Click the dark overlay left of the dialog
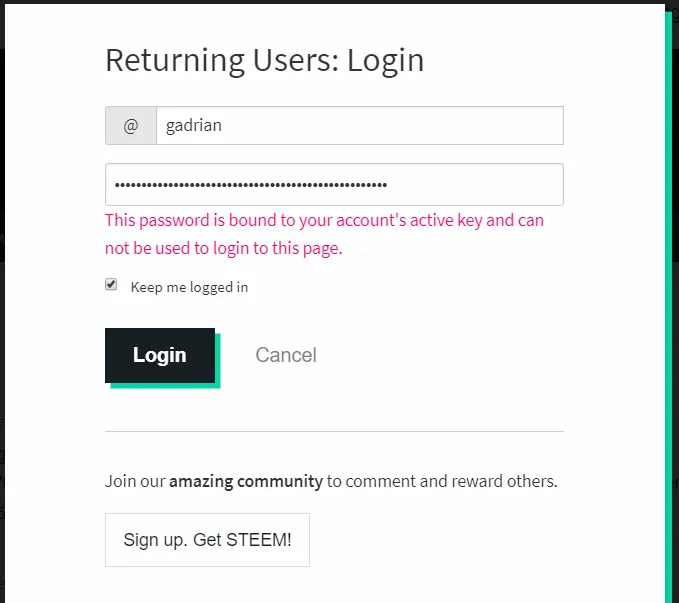The height and width of the screenshot is (603, 679). click(2, 303)
